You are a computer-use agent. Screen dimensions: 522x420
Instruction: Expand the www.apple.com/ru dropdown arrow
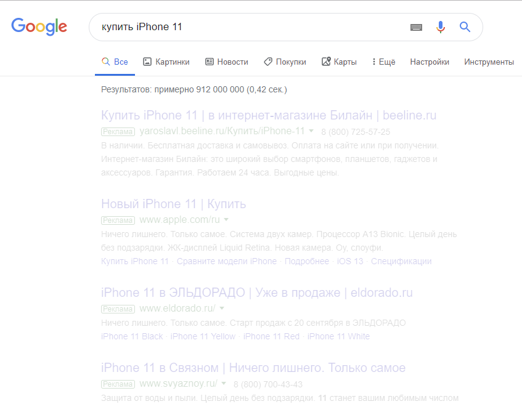pos(226,219)
